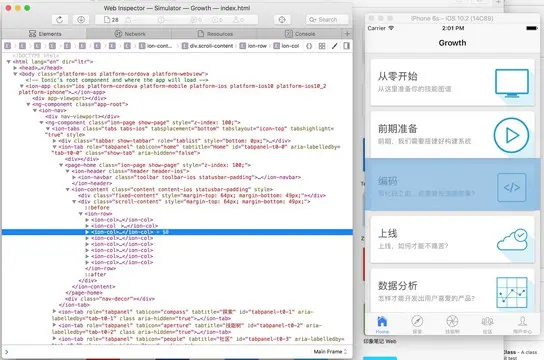Collapse the ion-row element node
Screen dimensions: 544x360
[x=80, y=214]
